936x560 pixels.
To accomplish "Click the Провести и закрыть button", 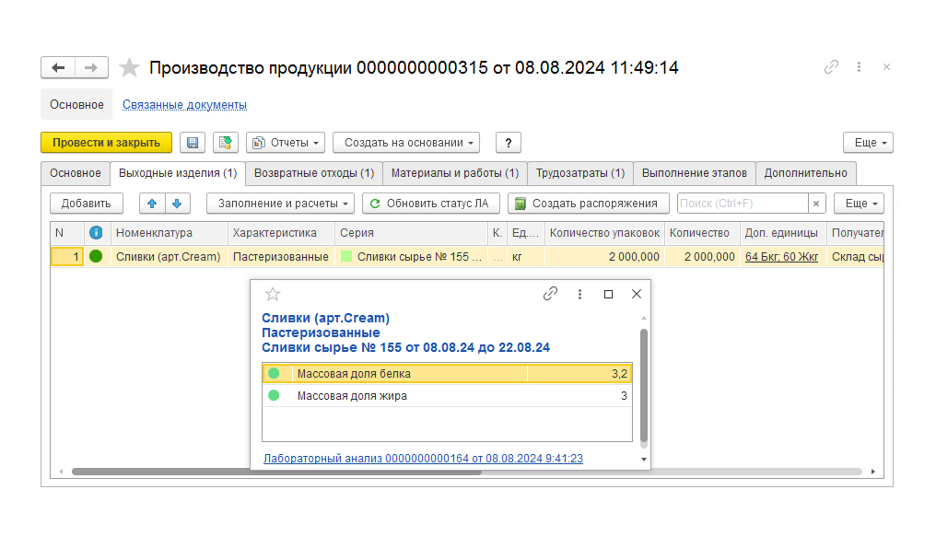I will coord(106,143).
